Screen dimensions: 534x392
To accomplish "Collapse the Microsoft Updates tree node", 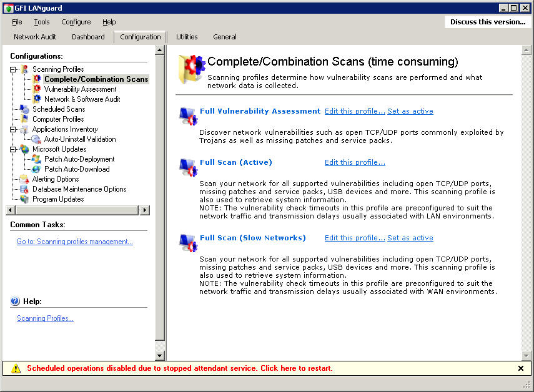I will tap(13, 149).
